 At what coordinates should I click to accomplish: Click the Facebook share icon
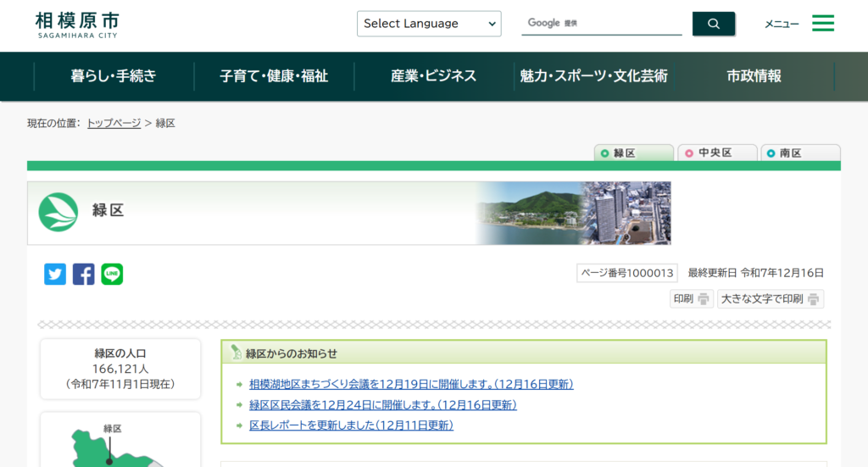click(x=83, y=274)
